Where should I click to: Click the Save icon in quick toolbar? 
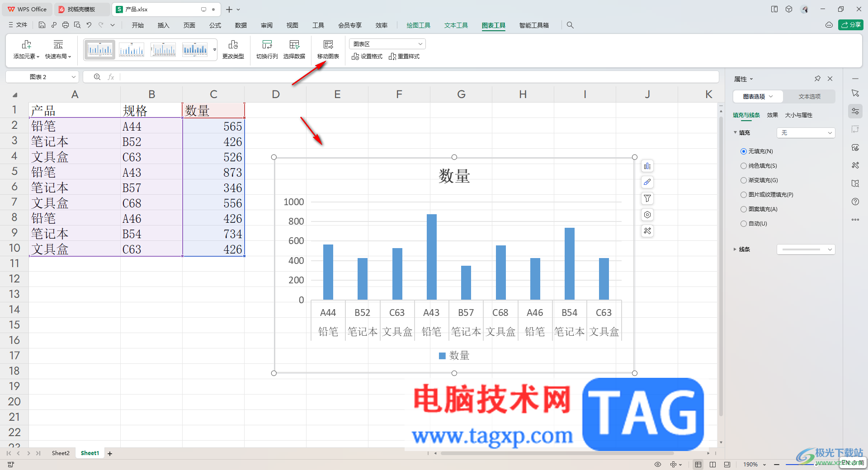coord(42,25)
